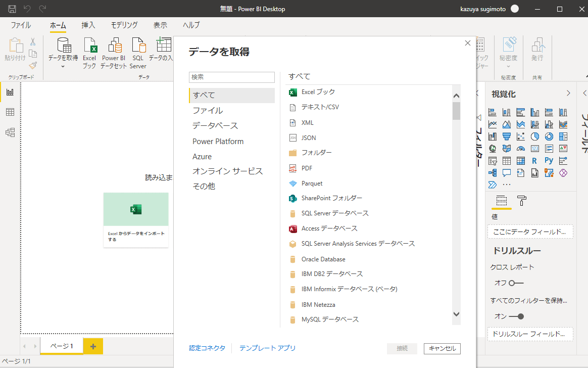Image resolution: width=588 pixels, height=368 pixels.
Task: Select the decomposition tree visual
Action: pyautogui.click(x=493, y=173)
